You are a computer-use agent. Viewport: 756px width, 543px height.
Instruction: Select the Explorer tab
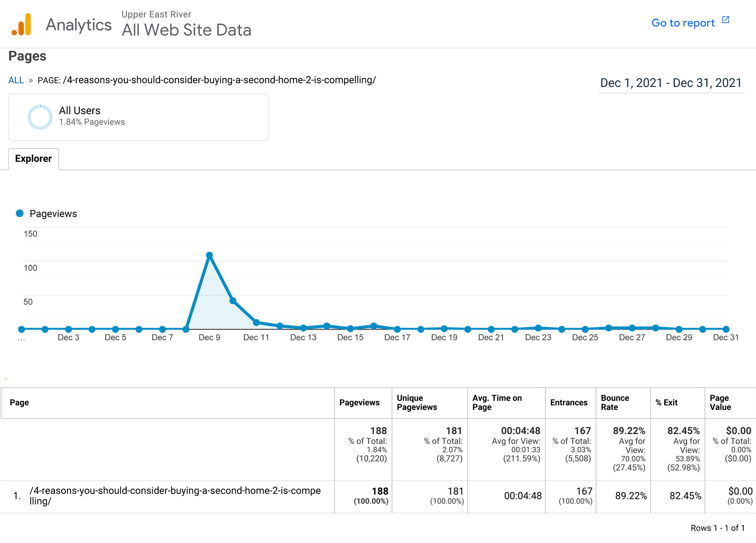pyautogui.click(x=34, y=159)
